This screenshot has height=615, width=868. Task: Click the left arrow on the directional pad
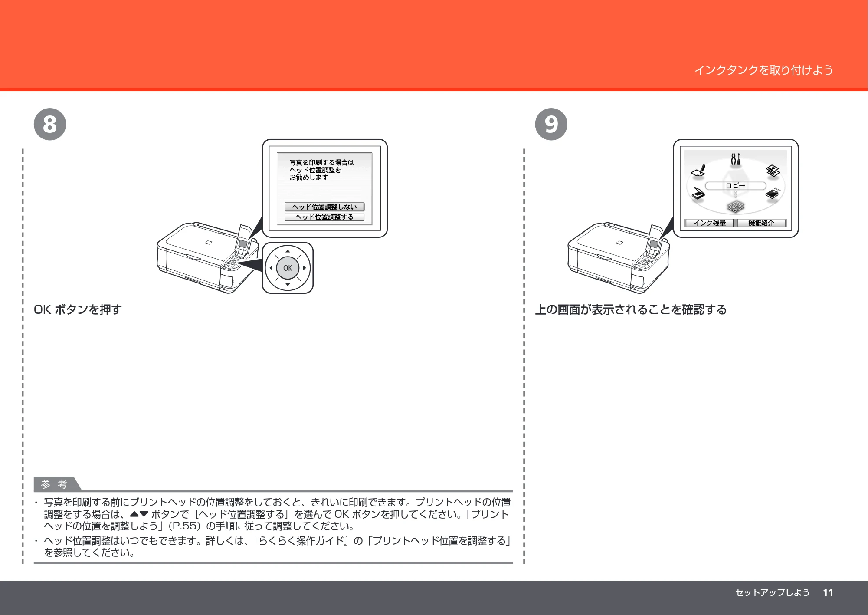pos(271,268)
